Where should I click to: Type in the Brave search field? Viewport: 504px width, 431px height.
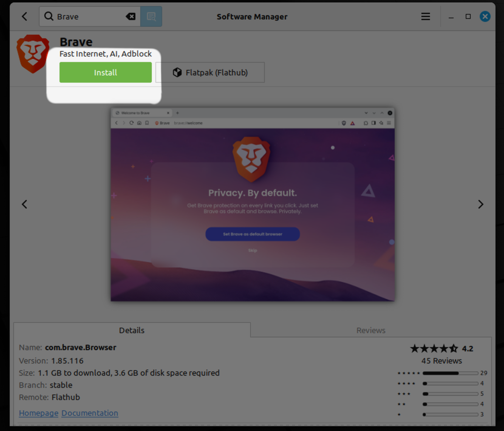tap(90, 16)
